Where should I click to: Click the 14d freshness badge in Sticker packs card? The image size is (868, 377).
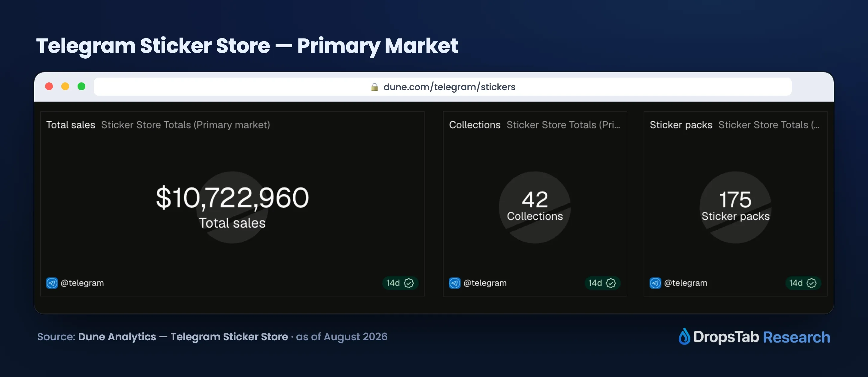pos(803,283)
